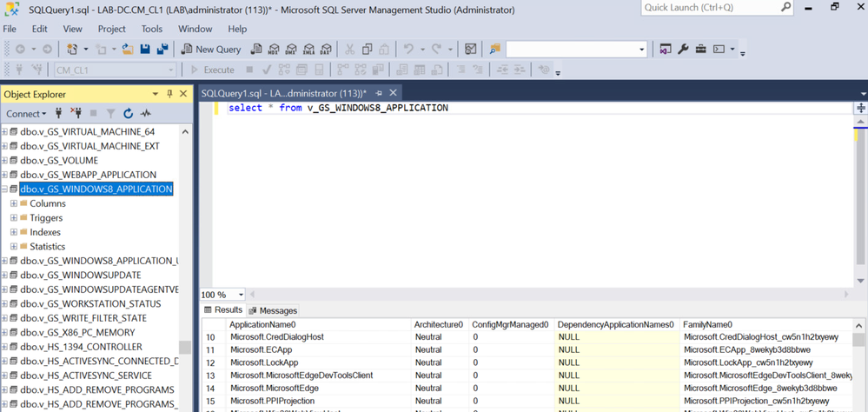The image size is (868, 412).
Task: Select the SQLQuery1.sql document tab
Action: (284, 93)
